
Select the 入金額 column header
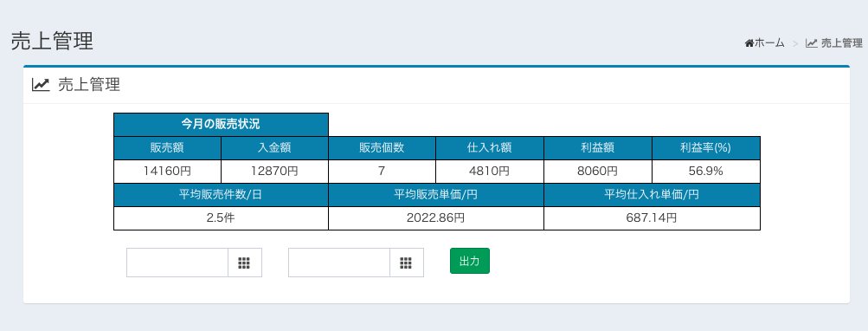[x=274, y=148]
